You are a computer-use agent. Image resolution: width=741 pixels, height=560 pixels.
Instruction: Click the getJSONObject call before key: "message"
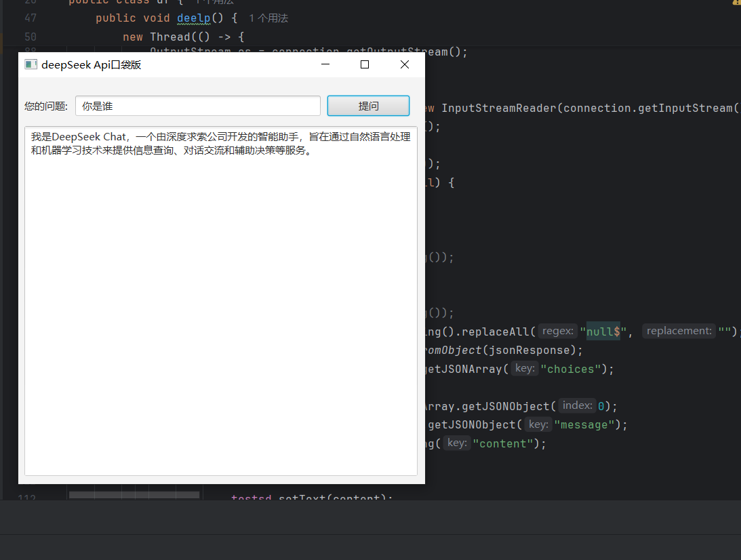(472, 425)
